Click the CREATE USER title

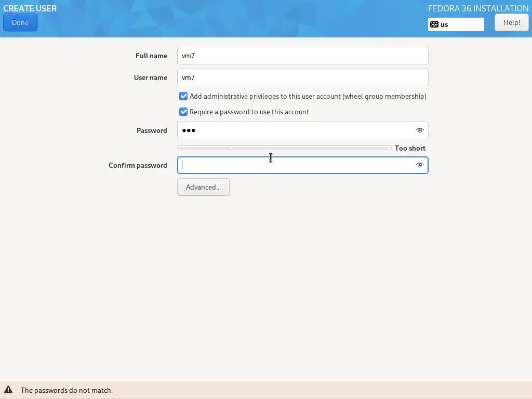coord(30,8)
